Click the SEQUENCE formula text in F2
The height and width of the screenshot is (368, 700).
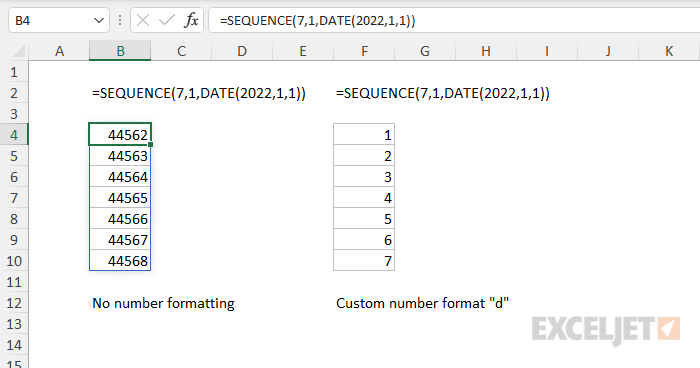[443, 93]
